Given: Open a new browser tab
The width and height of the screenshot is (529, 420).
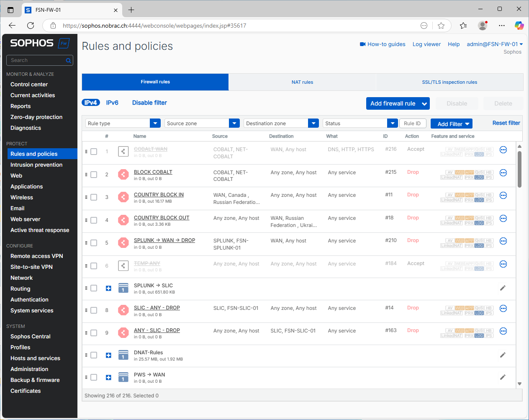Looking at the screenshot, I should [x=131, y=10].
